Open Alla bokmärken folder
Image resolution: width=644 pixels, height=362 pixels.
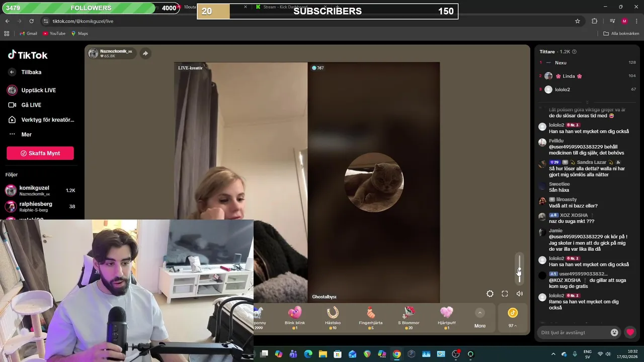pos(621,34)
